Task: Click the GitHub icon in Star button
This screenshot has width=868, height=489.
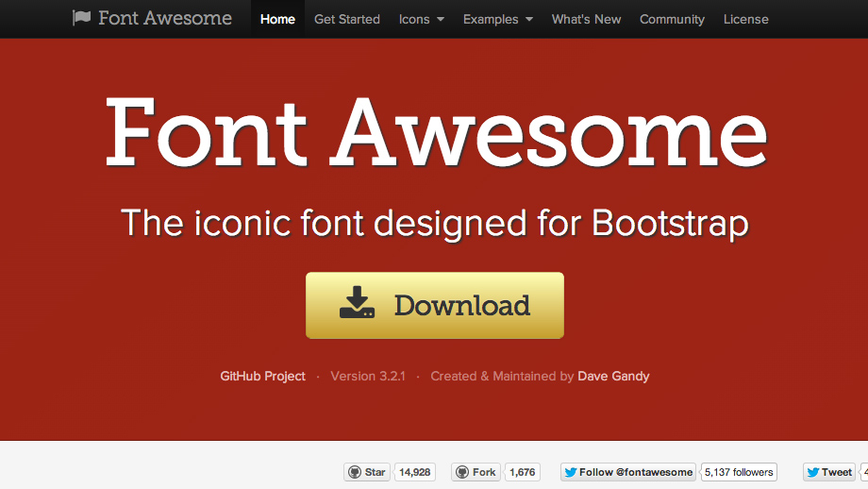Action: click(x=355, y=472)
